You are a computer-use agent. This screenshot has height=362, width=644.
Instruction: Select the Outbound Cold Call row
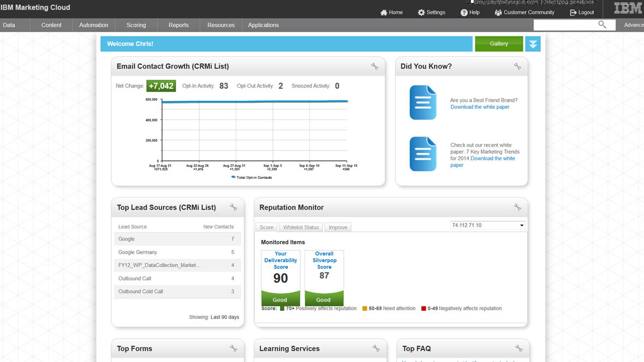tap(177, 292)
